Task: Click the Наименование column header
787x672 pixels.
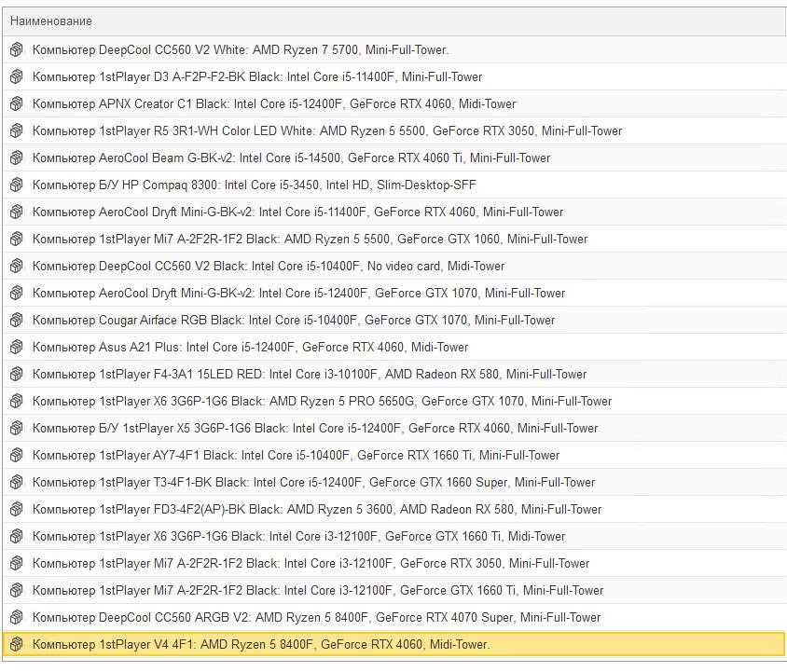Action: point(394,21)
